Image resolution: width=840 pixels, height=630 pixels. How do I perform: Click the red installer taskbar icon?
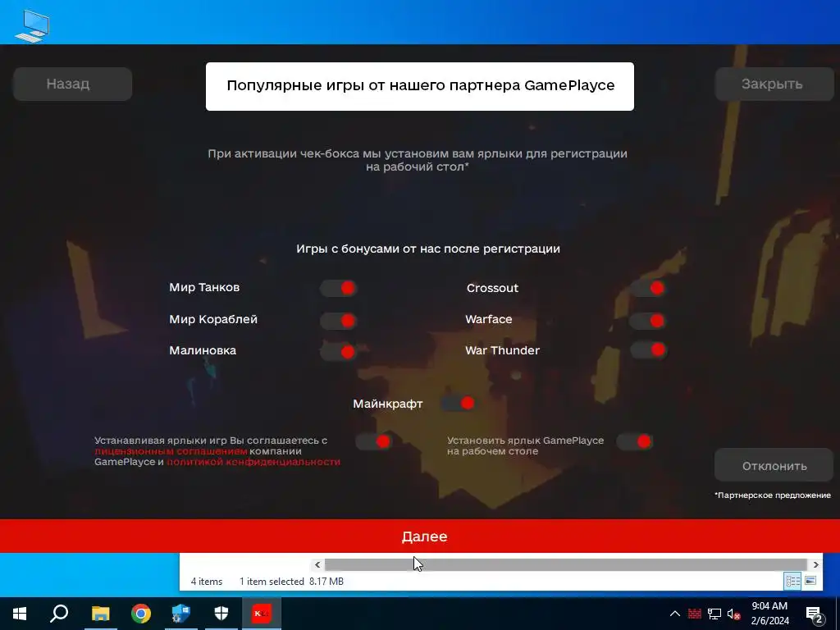262,614
